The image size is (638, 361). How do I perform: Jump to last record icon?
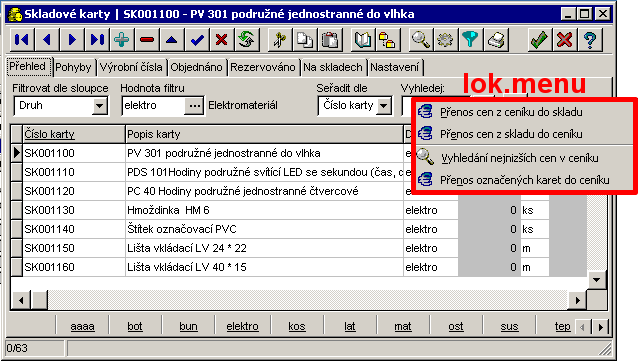97,40
